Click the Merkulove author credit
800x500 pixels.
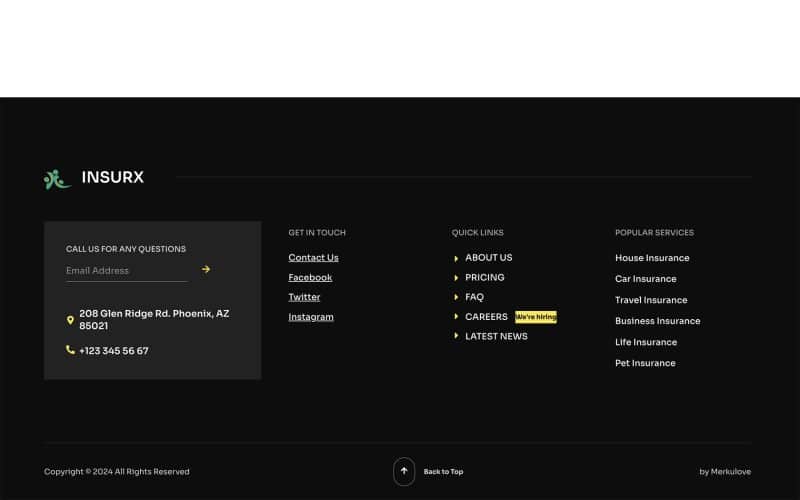(725, 472)
